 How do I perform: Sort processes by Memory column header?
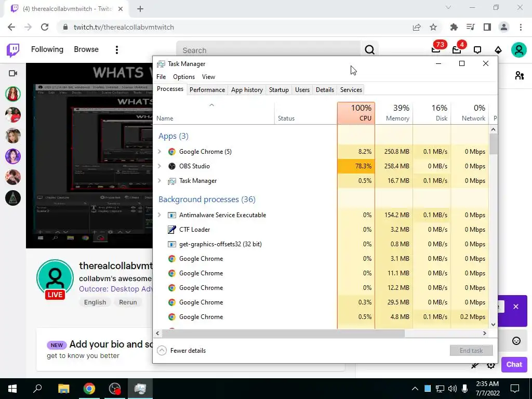(394, 113)
